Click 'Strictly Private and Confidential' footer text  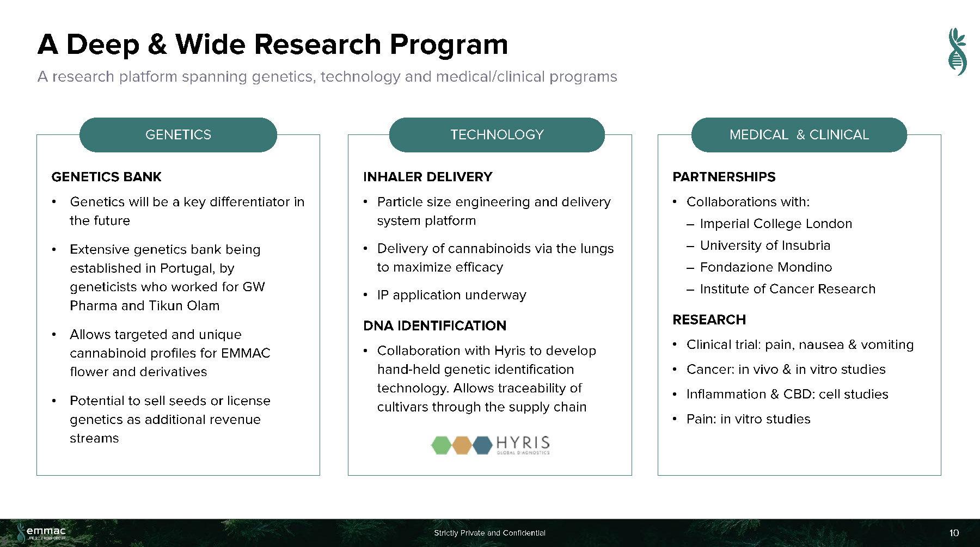pyautogui.click(x=489, y=533)
